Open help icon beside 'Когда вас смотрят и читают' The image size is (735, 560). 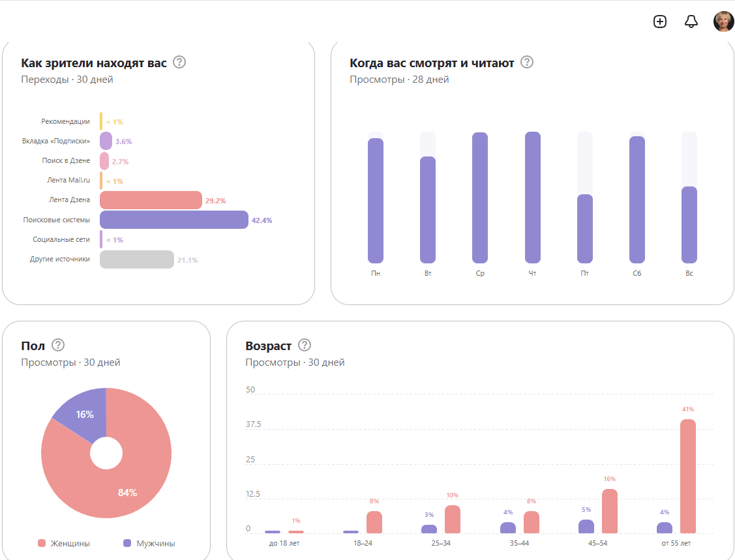pyautogui.click(x=527, y=62)
